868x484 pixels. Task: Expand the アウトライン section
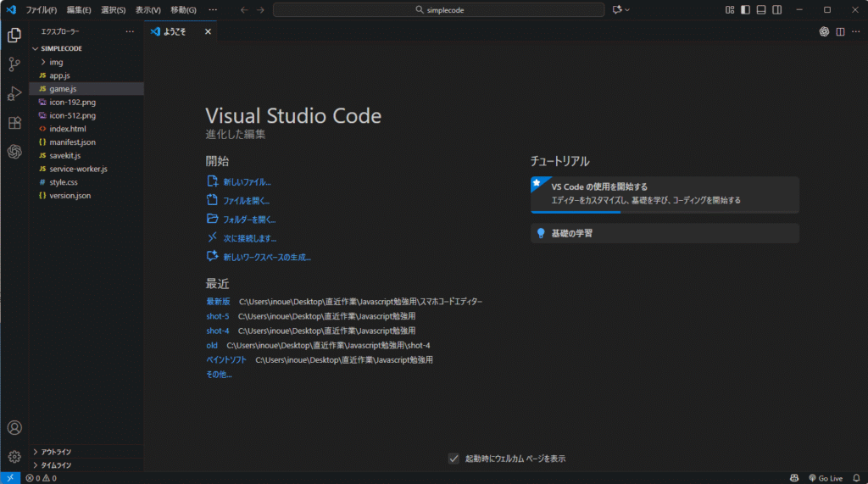(56, 452)
